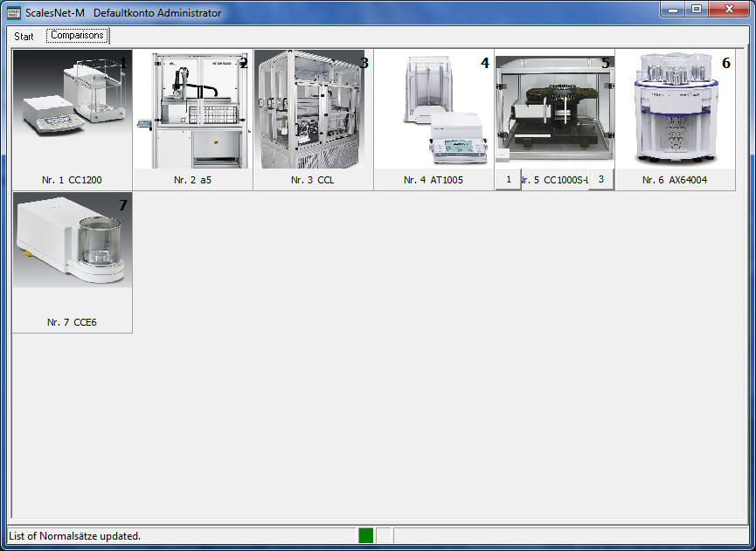
Task: Click the green status indicator square
Action: [365, 535]
